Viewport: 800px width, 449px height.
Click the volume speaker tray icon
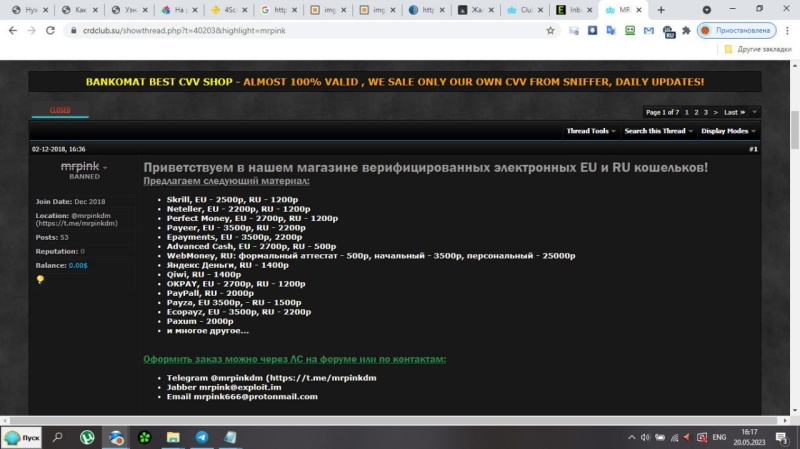click(645, 437)
